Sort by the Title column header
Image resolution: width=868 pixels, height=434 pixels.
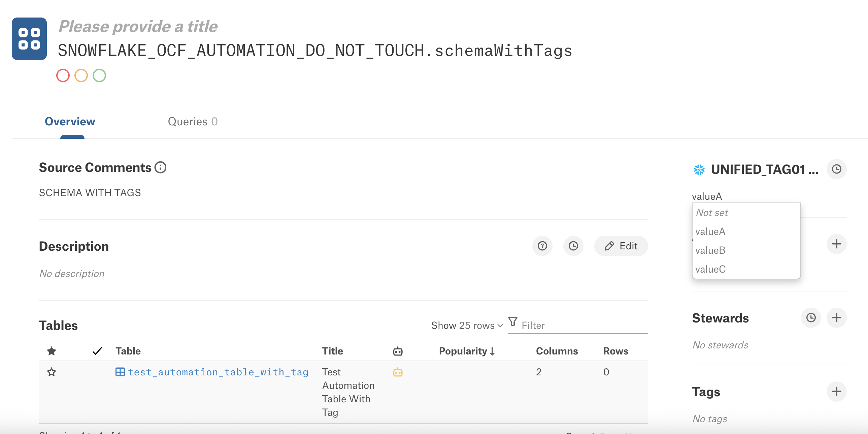pos(332,351)
